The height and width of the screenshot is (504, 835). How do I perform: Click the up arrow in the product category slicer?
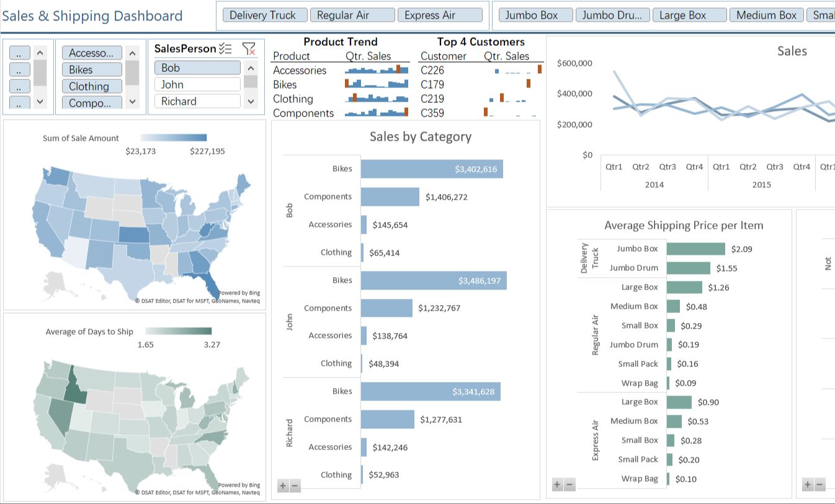click(132, 53)
